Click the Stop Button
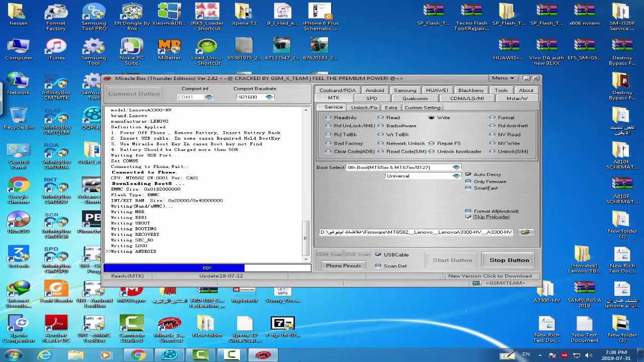The width and height of the screenshot is (644, 362). 509,260
